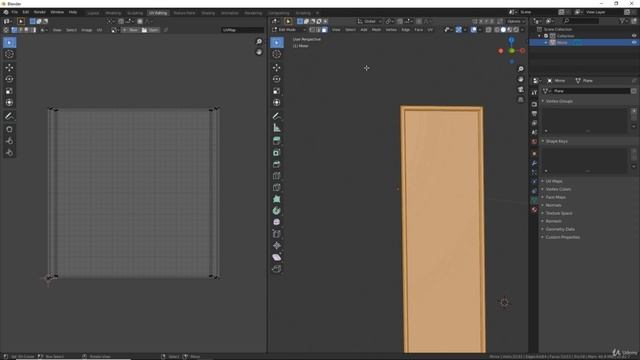The height and width of the screenshot is (360, 640).
Task: Select the Extrude Region tool
Action: pos(277,141)
